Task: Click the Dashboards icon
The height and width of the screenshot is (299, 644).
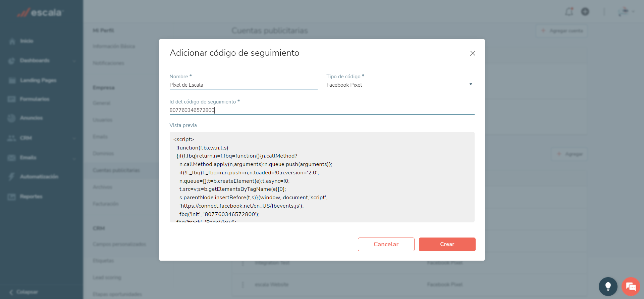Action: (x=12, y=61)
